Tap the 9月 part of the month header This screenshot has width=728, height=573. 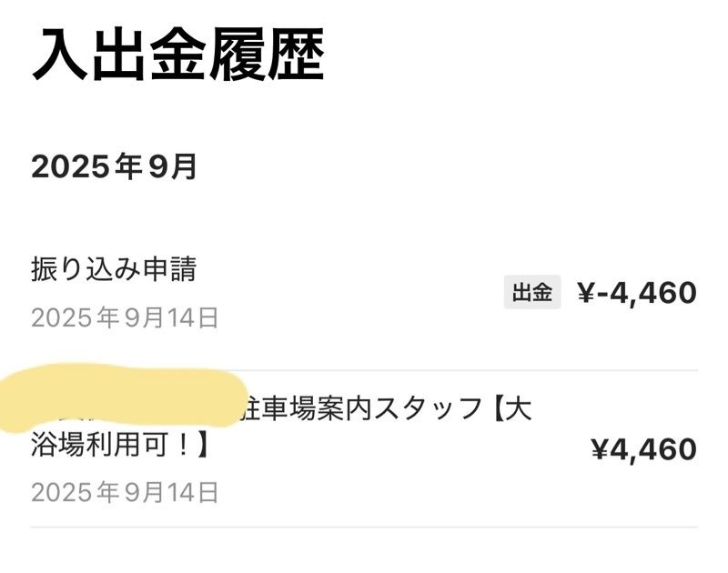[177, 167]
